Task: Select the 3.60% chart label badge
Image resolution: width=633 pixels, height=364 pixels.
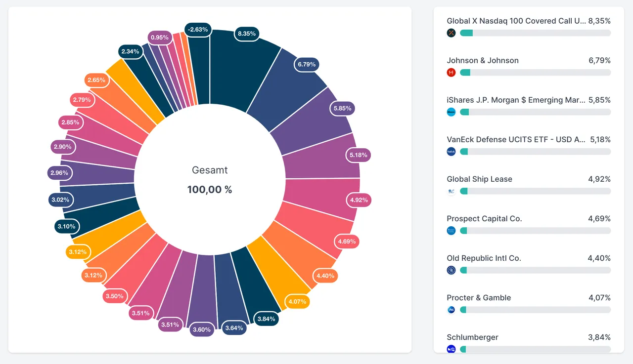Action: pos(202,329)
